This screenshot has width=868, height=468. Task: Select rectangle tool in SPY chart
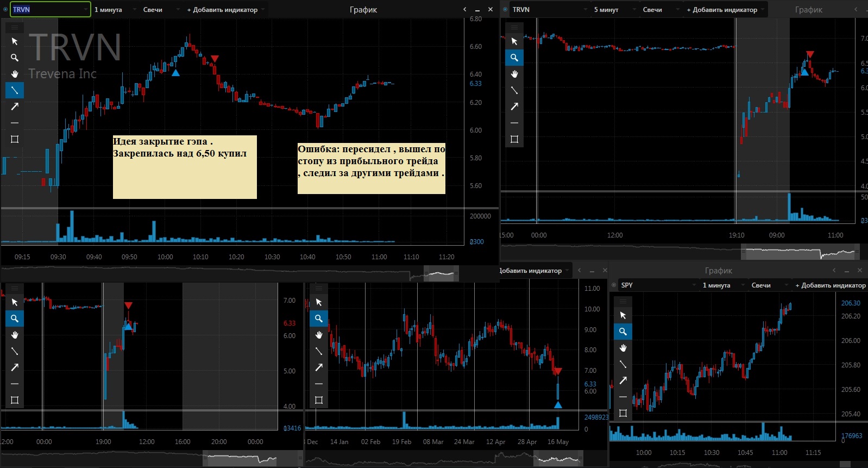click(623, 413)
